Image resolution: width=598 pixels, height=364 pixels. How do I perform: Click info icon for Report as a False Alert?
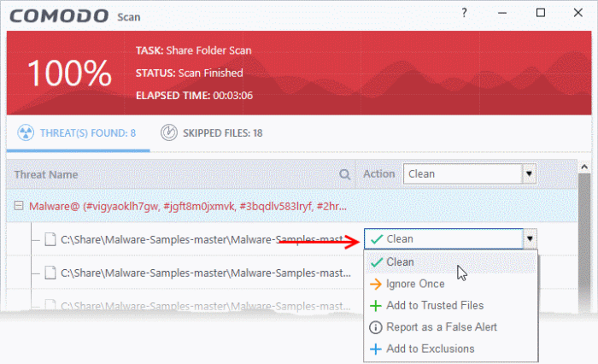tap(376, 327)
